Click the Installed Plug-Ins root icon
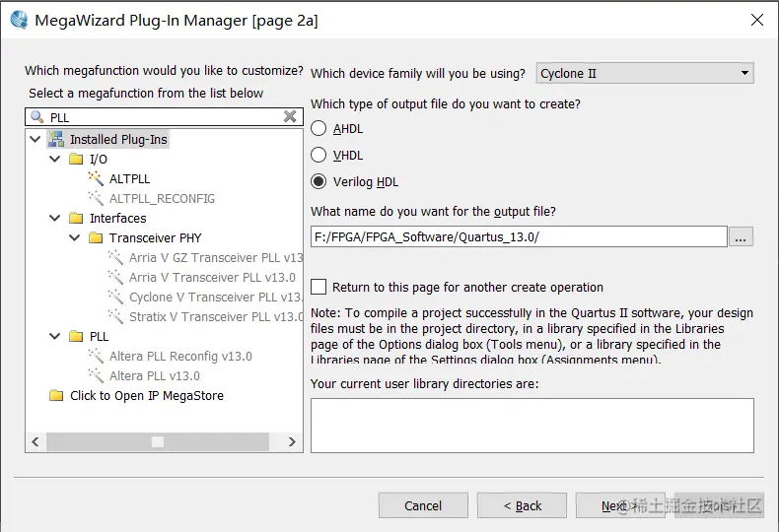The image size is (779, 532). pos(56,140)
